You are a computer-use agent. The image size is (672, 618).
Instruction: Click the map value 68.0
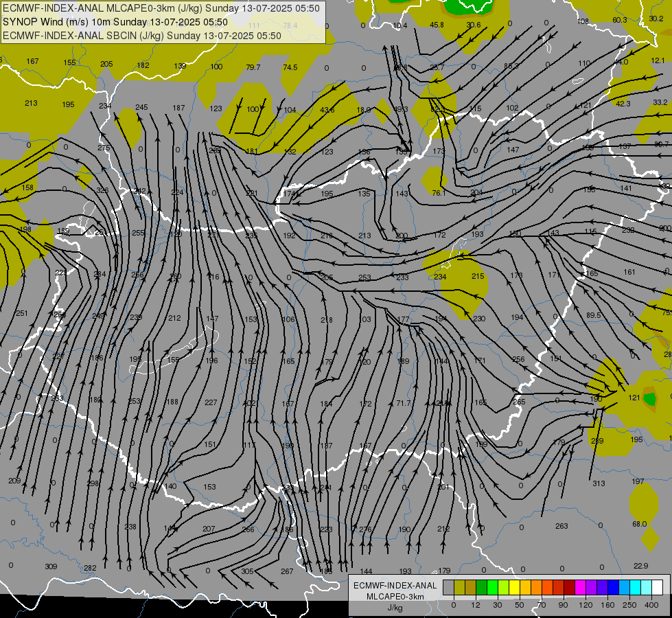pyautogui.click(x=640, y=524)
